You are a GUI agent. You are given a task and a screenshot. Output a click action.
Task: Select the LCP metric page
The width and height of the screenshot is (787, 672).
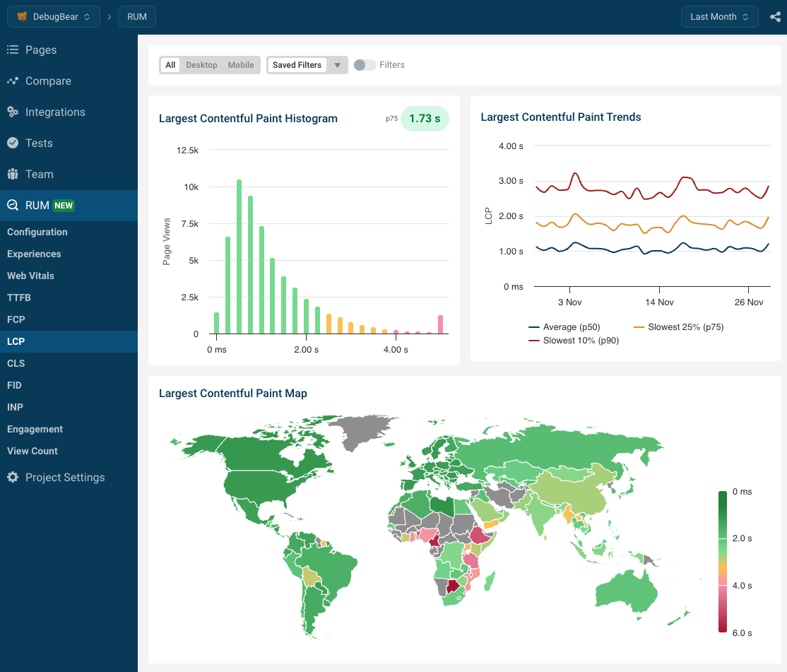(69, 341)
